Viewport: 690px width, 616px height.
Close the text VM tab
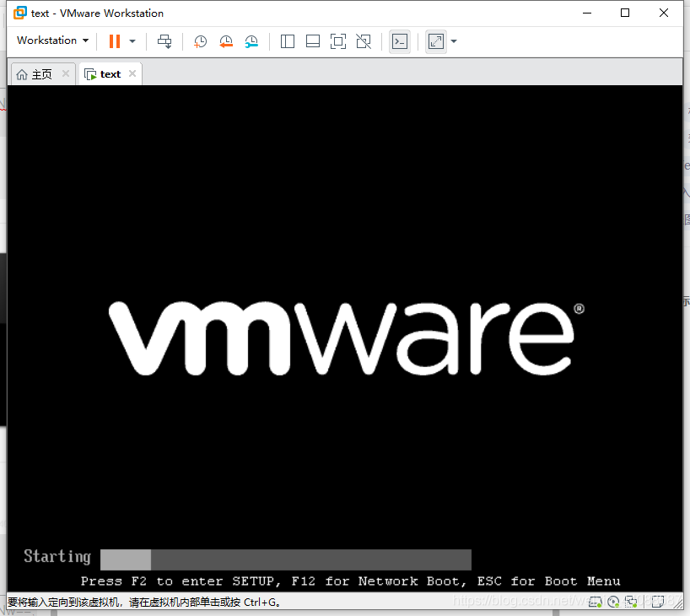[x=132, y=73]
